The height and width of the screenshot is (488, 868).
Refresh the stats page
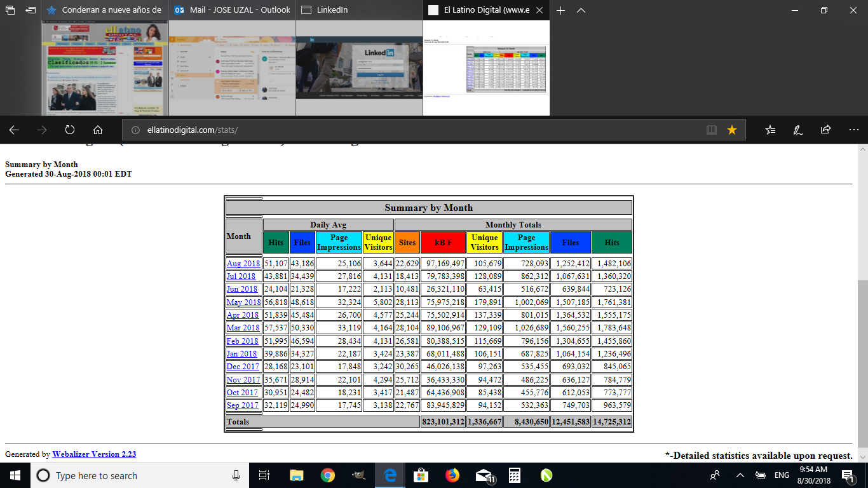pyautogui.click(x=70, y=130)
